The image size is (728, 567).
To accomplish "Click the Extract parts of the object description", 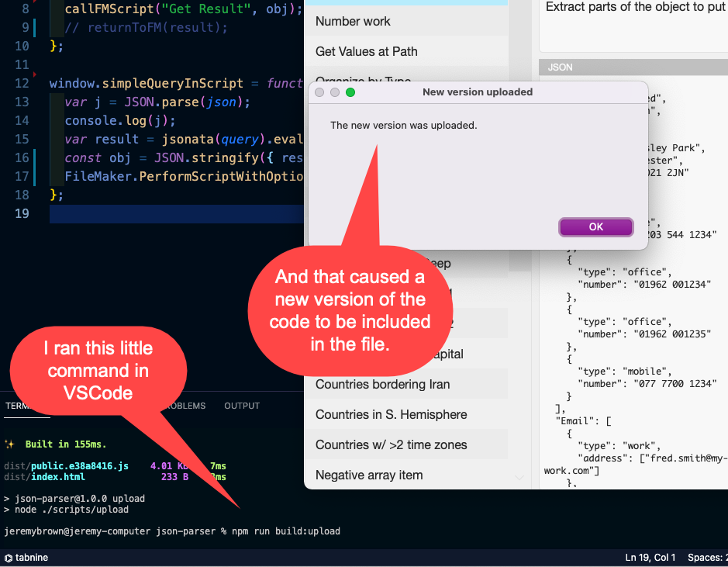I will tap(636, 7).
